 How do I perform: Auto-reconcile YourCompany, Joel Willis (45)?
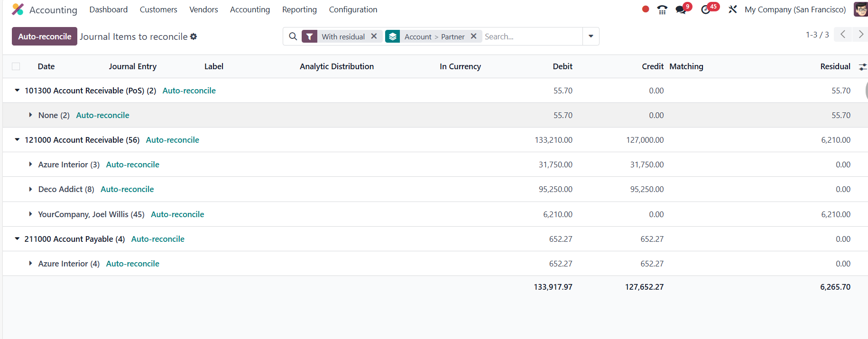point(177,214)
